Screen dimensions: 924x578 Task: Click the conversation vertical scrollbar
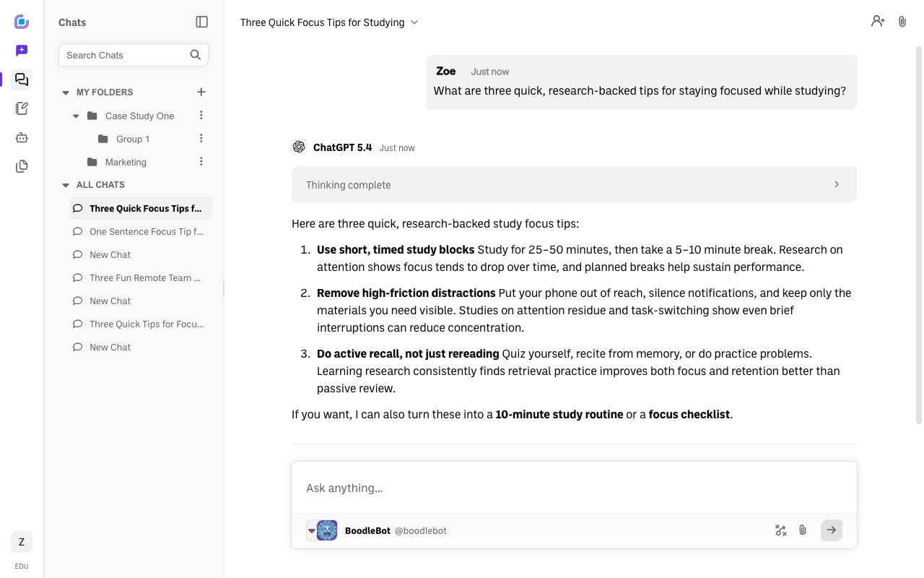pos(918,235)
